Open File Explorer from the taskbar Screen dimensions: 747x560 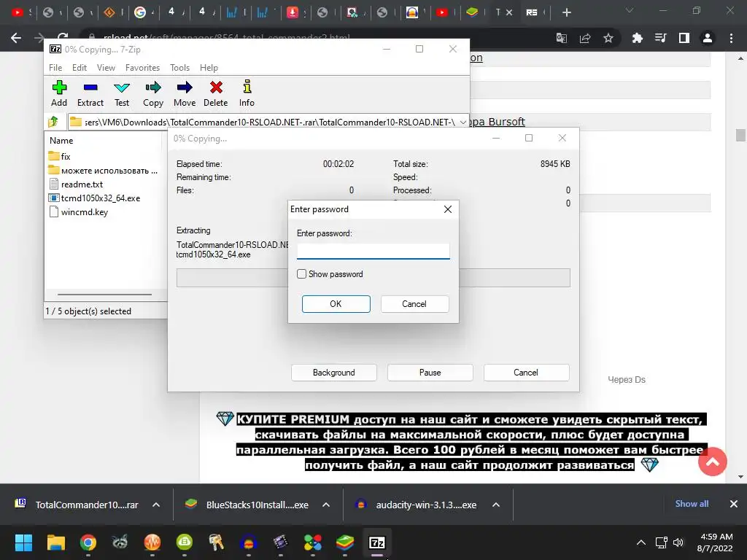tap(55, 542)
